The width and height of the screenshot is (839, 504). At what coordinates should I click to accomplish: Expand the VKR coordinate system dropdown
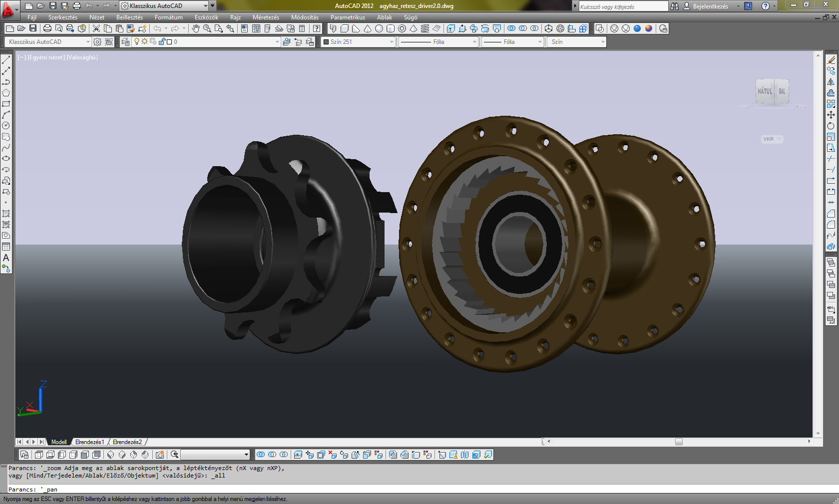(772, 139)
